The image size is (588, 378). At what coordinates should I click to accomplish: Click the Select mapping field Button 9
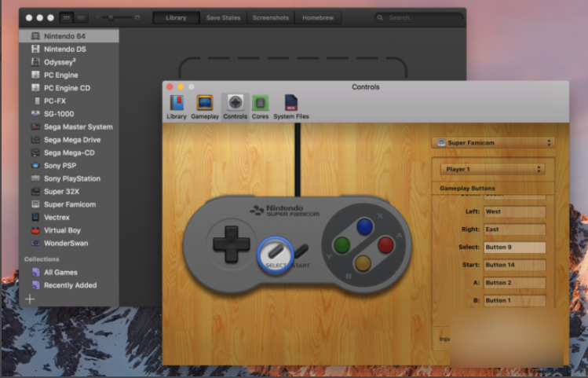click(x=514, y=247)
